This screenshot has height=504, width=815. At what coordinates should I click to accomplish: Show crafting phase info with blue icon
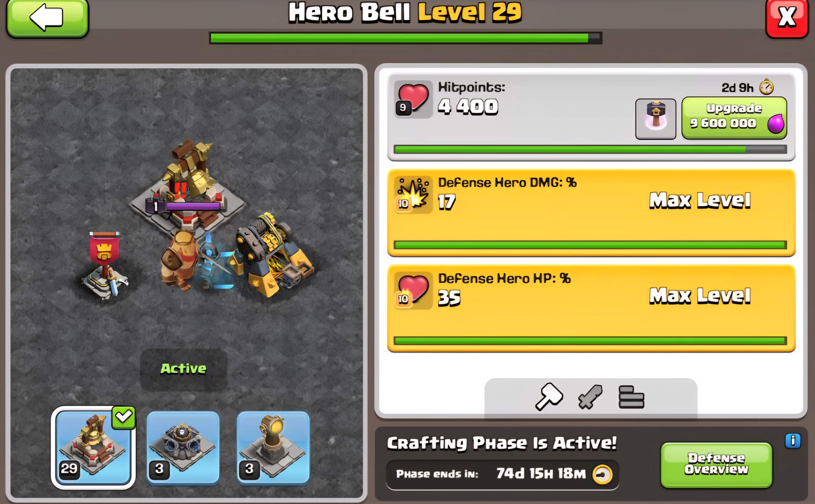click(793, 441)
